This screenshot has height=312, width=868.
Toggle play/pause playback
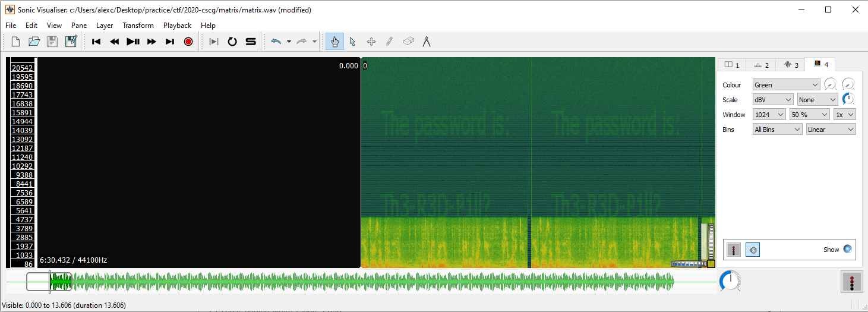click(x=133, y=42)
